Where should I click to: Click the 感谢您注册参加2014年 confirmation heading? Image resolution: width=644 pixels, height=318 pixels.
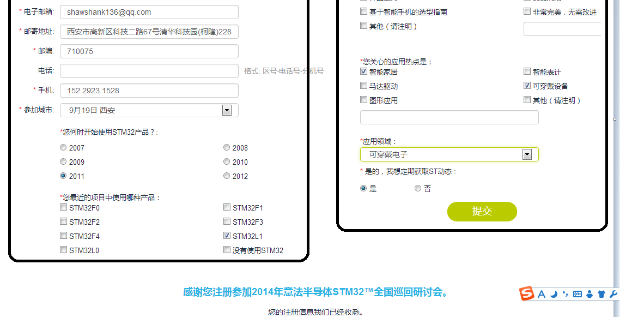pyautogui.click(x=316, y=292)
